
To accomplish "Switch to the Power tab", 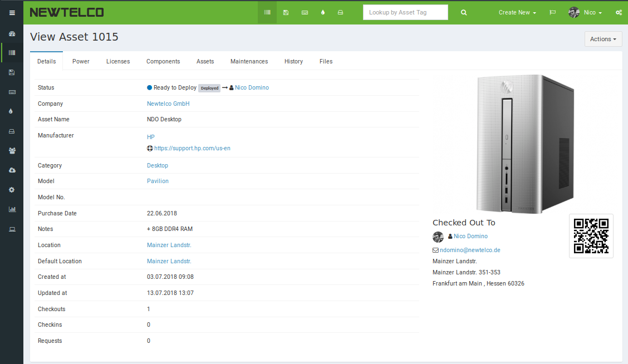I will click(81, 61).
